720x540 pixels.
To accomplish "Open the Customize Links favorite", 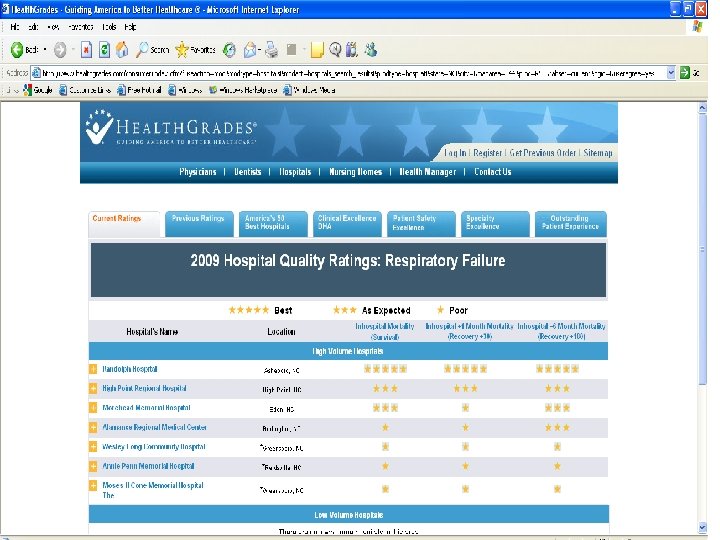I will pyautogui.click(x=85, y=90).
